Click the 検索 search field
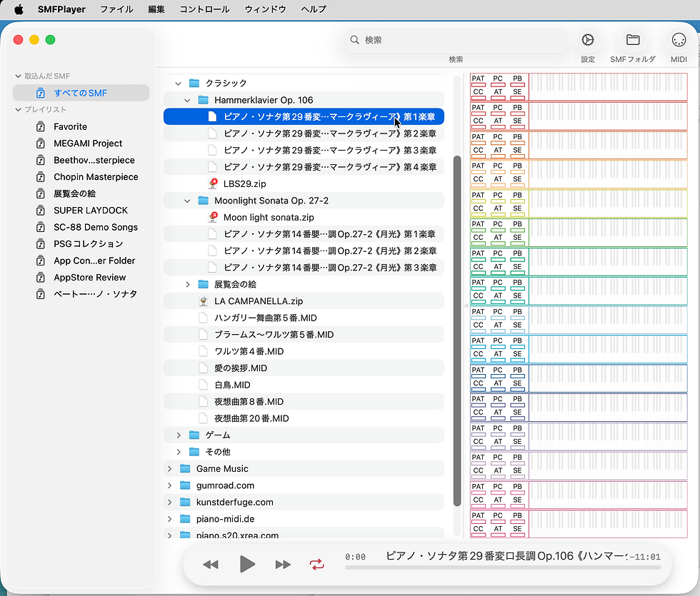Screen dimensions: 700x596 456,40
